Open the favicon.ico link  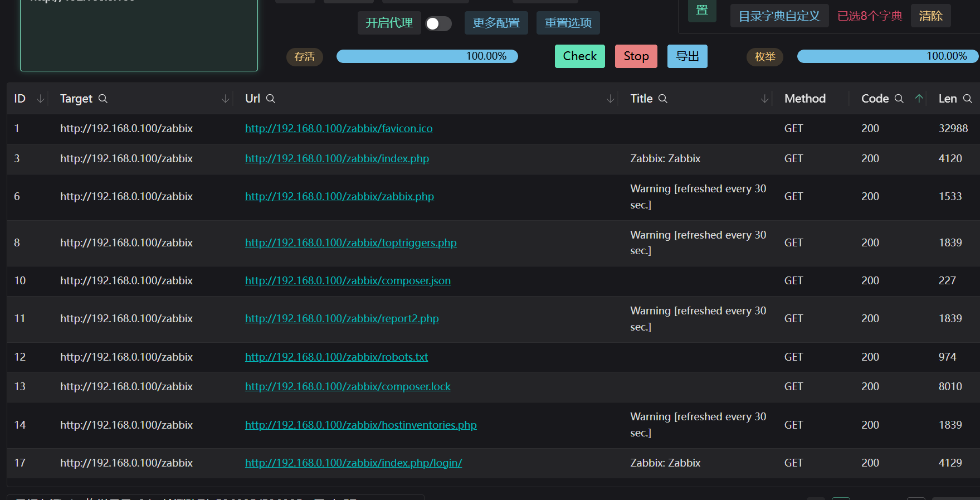[x=339, y=129]
